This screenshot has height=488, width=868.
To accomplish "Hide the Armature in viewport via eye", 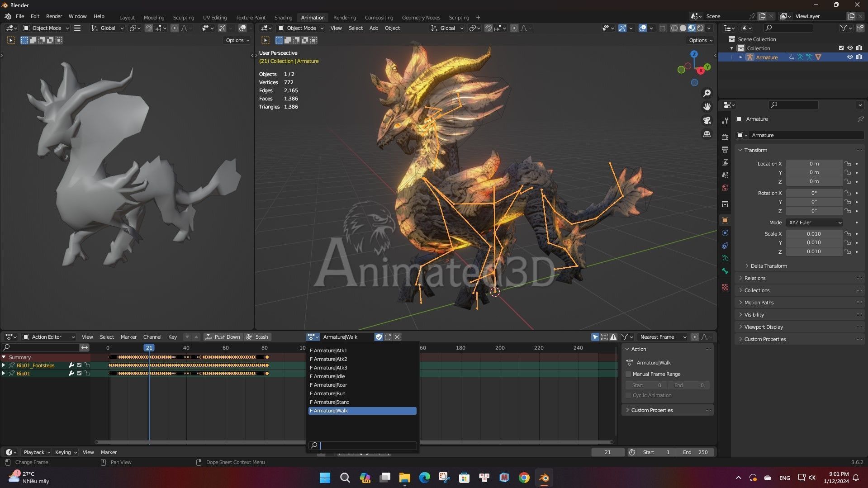I will pyautogui.click(x=850, y=57).
